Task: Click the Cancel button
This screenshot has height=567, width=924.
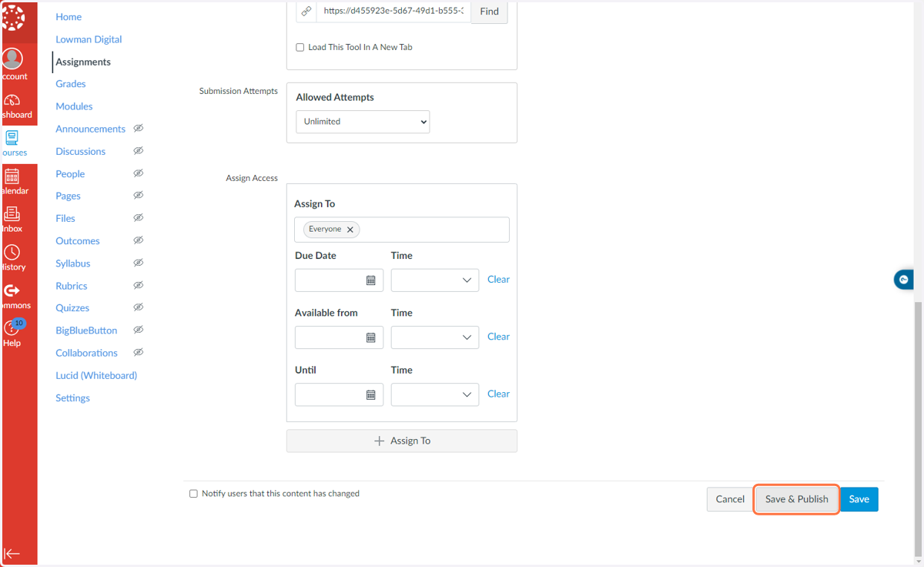Action: pos(730,499)
